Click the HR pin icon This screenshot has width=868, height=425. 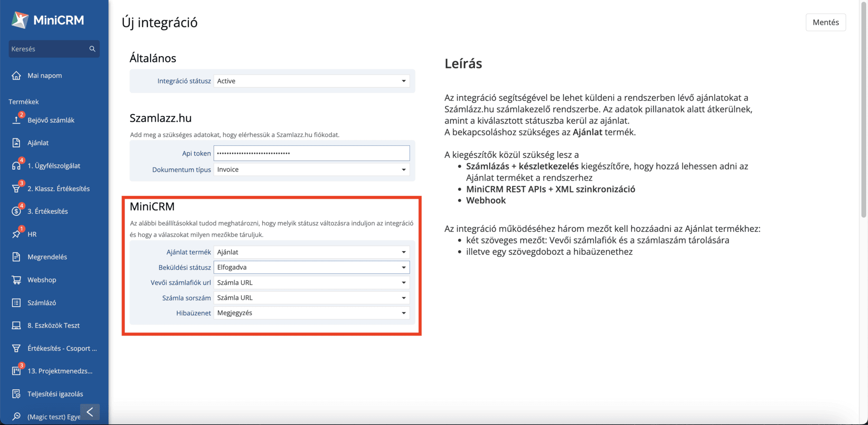16,234
